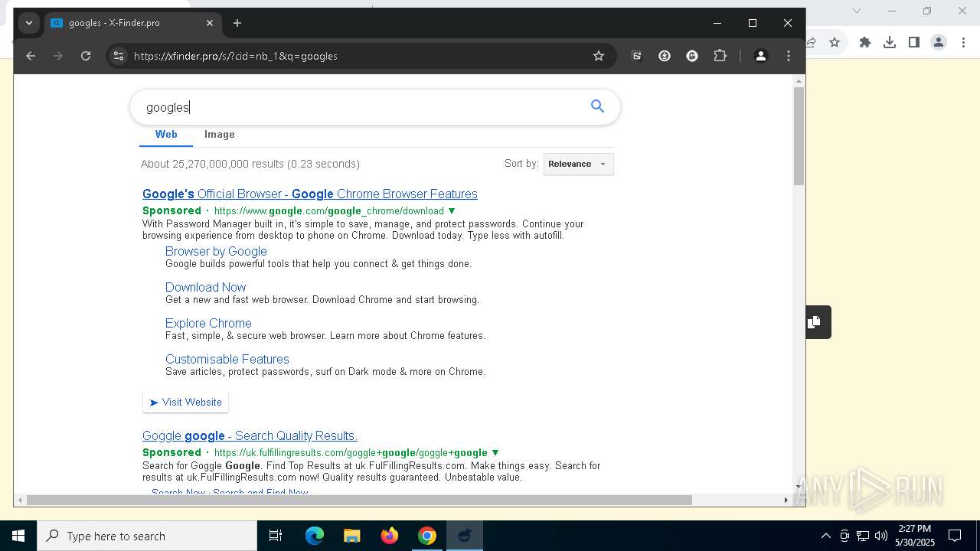
Task: Select the xfinder.pro URL in the address bar
Action: 235,56
